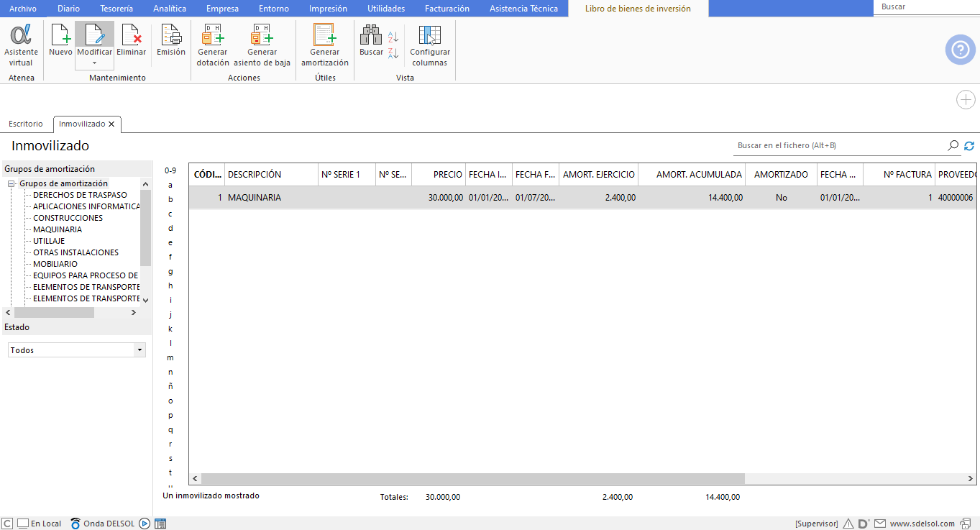
Task: Click the En Local monitor icon
Action: 23,524
